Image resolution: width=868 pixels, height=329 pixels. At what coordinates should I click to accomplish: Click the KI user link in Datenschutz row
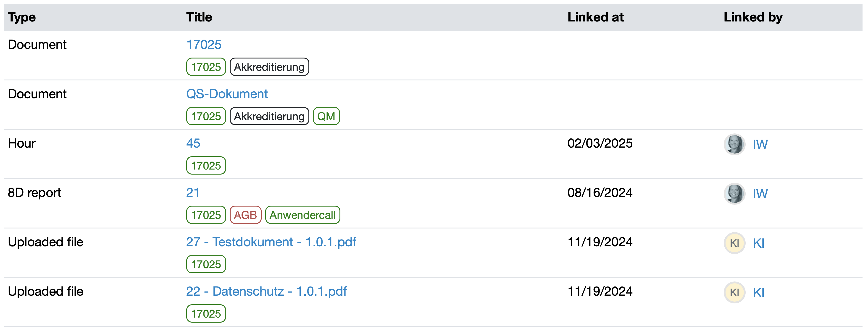click(x=758, y=293)
